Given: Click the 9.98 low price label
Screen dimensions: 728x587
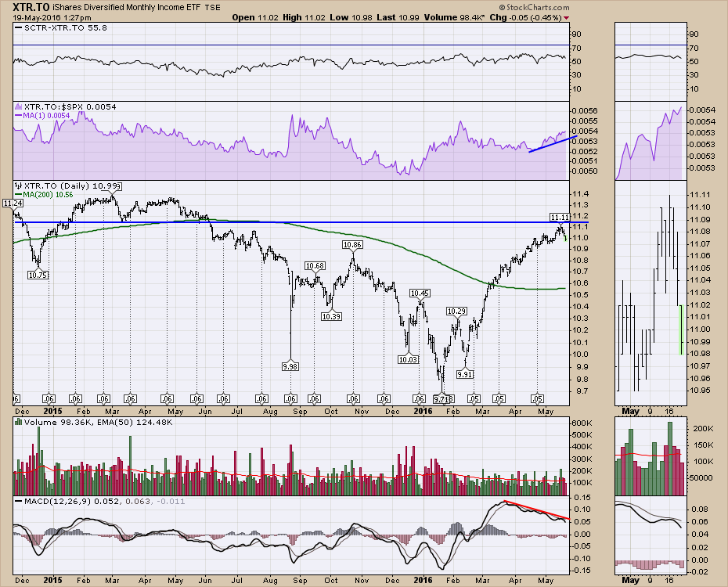Looking at the screenshot, I should pyautogui.click(x=290, y=366).
